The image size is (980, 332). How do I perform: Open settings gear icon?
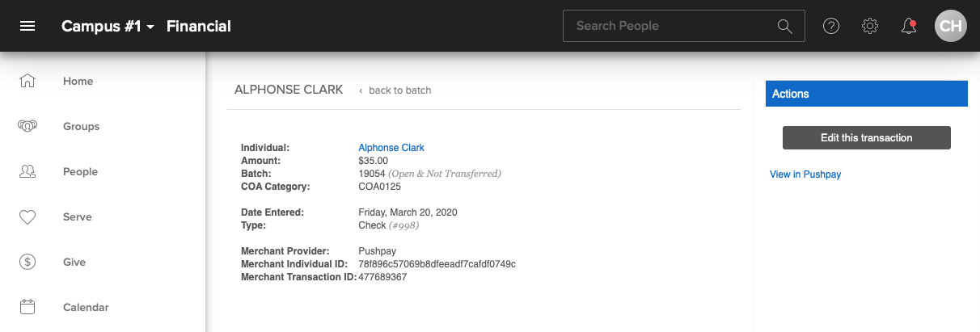[870, 26]
